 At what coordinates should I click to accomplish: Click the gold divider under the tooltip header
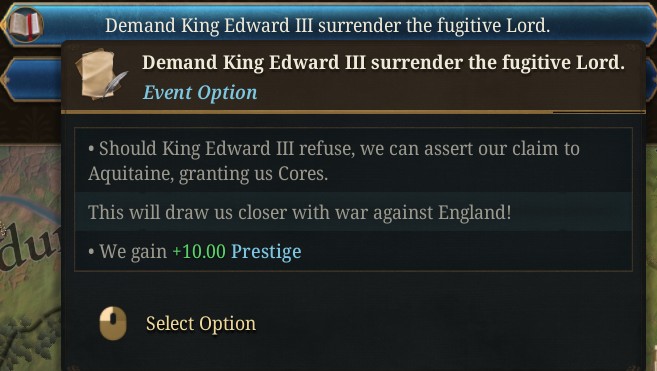pyautogui.click(x=353, y=112)
